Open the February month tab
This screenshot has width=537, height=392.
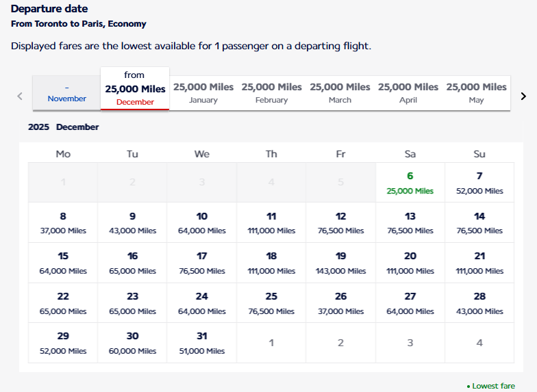271,92
